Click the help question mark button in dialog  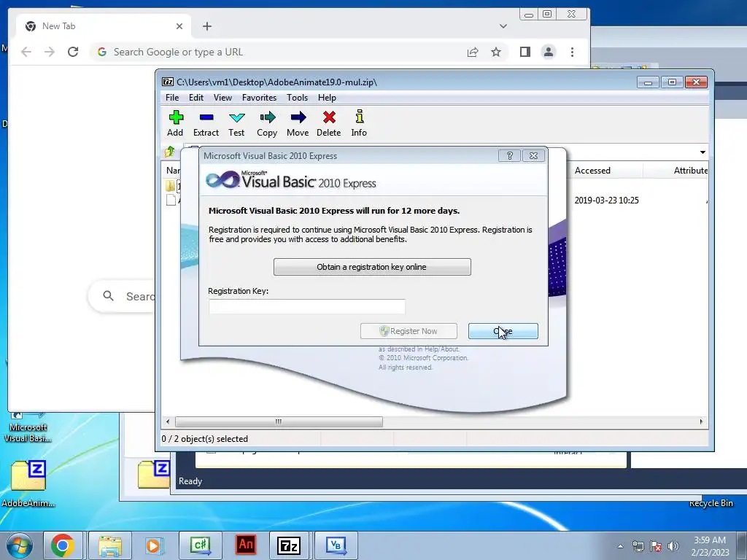[x=509, y=156]
